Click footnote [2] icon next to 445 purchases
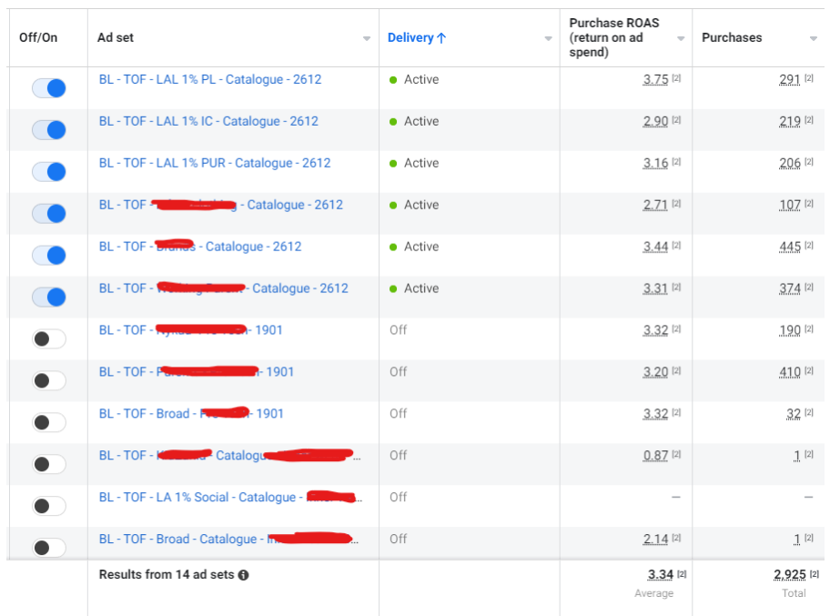 pyautogui.click(x=809, y=247)
